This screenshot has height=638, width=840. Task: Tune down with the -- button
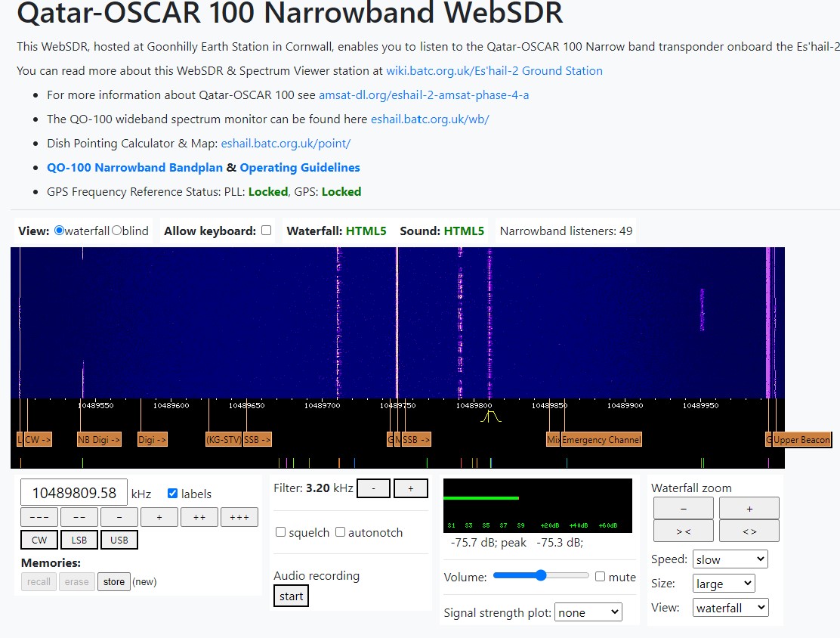pos(79,517)
